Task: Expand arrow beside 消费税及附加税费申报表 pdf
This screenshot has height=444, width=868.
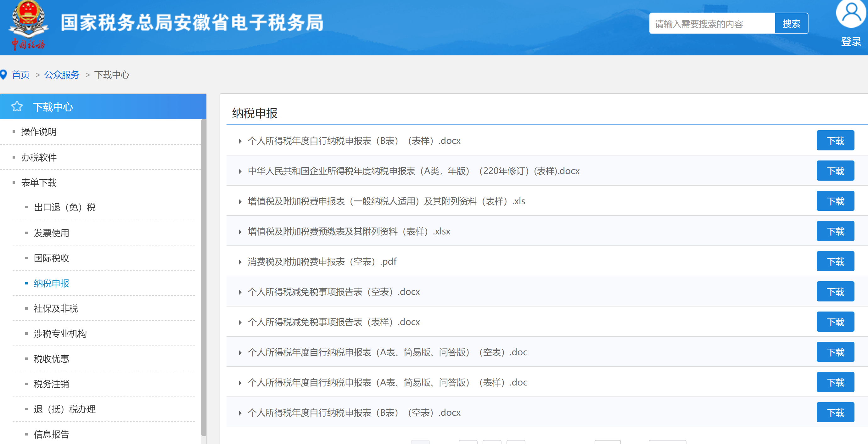Action: 240,262
